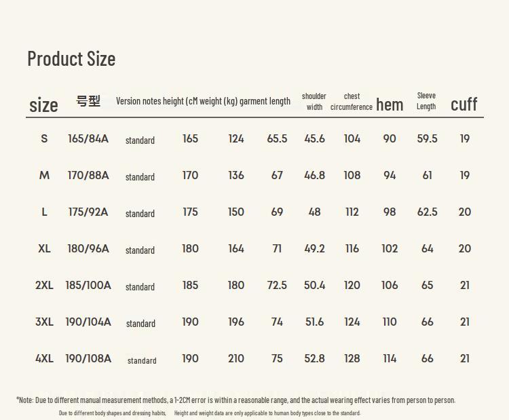
Task: Click the 72.5 garment length value
Action: 277,285
